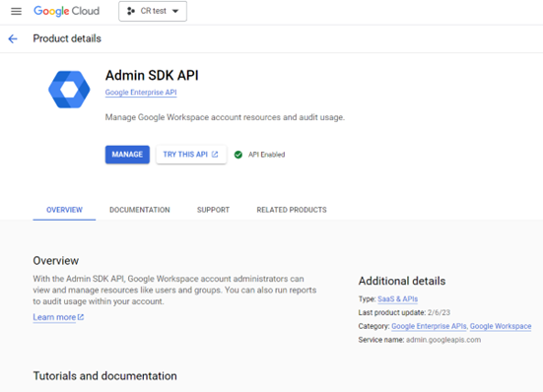Open the CR test project dropdown
Image resolution: width=543 pixels, height=392 pixels.
click(153, 11)
